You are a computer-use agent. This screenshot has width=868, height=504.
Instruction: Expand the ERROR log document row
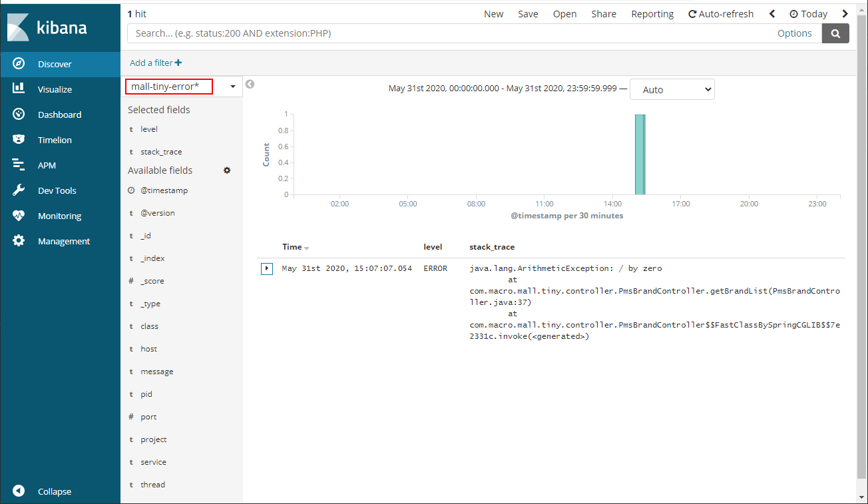click(x=266, y=268)
